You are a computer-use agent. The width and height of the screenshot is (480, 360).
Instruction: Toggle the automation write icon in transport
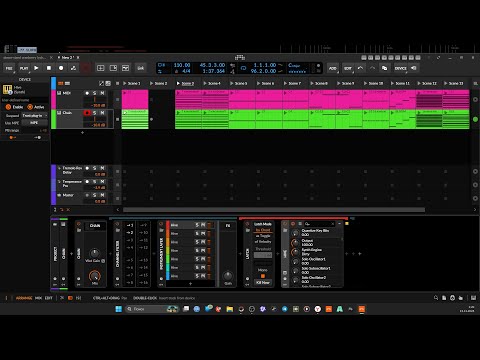click(73, 68)
